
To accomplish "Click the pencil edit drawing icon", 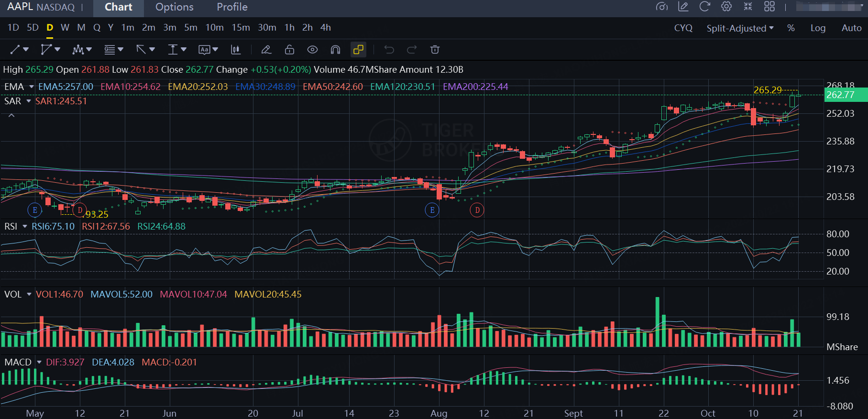I will click(x=266, y=50).
